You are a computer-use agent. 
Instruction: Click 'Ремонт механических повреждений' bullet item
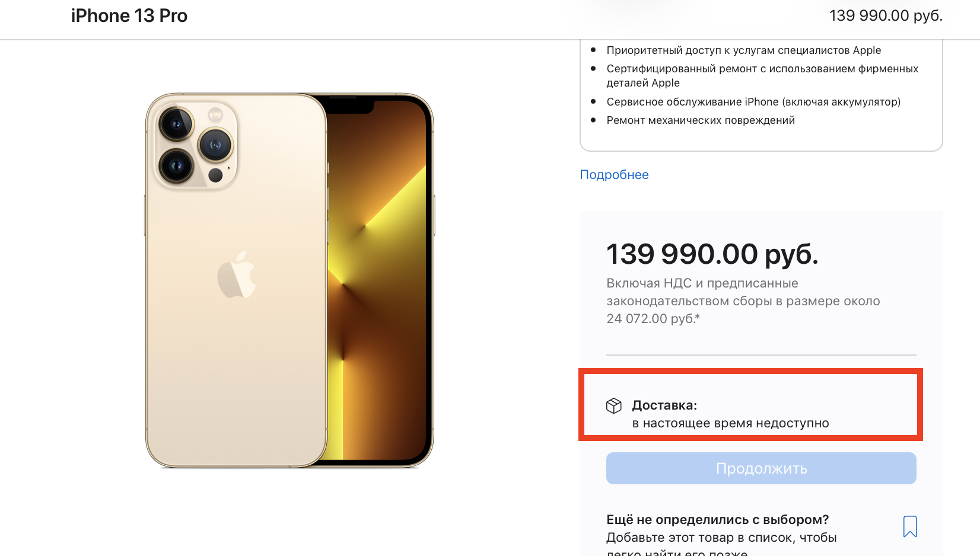click(700, 120)
